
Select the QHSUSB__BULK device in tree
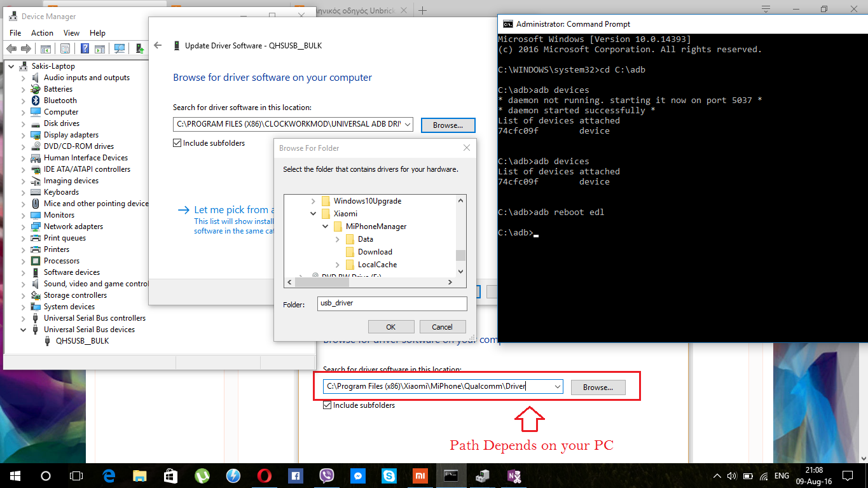point(82,341)
